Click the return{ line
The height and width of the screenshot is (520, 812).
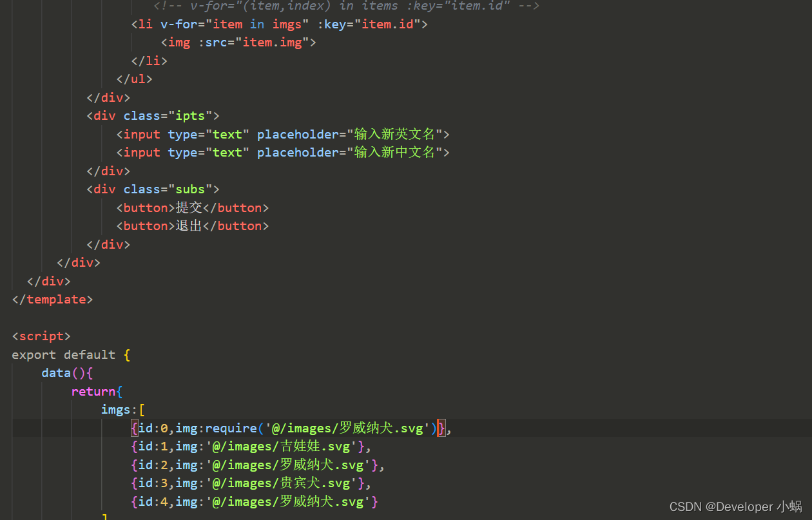pyautogui.click(x=97, y=392)
